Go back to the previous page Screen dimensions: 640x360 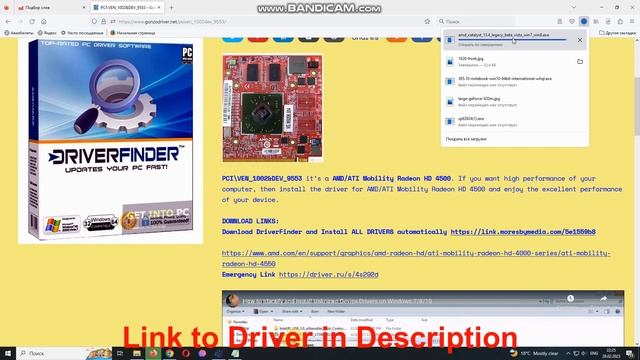pyautogui.click(x=9, y=21)
